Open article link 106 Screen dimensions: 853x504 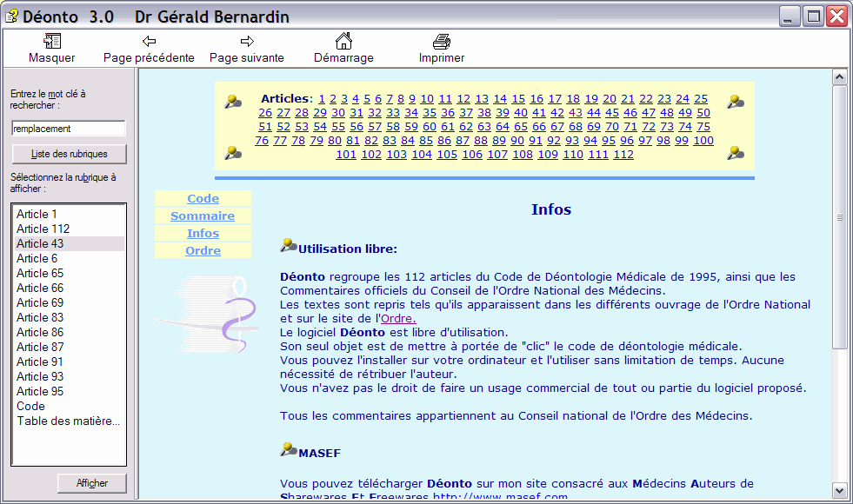[x=472, y=155]
